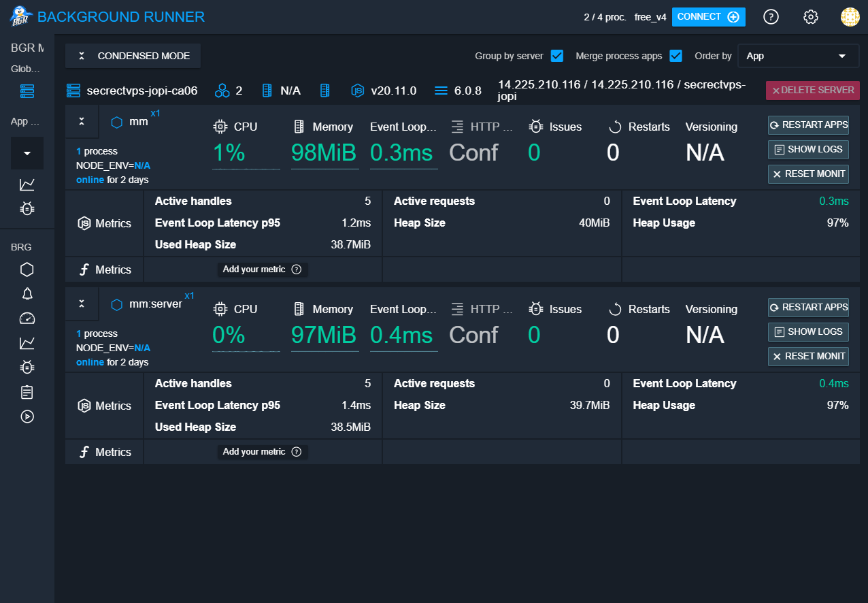Open the clipboard icon in sidebar
This screenshot has width=868, height=603.
pos(27,392)
